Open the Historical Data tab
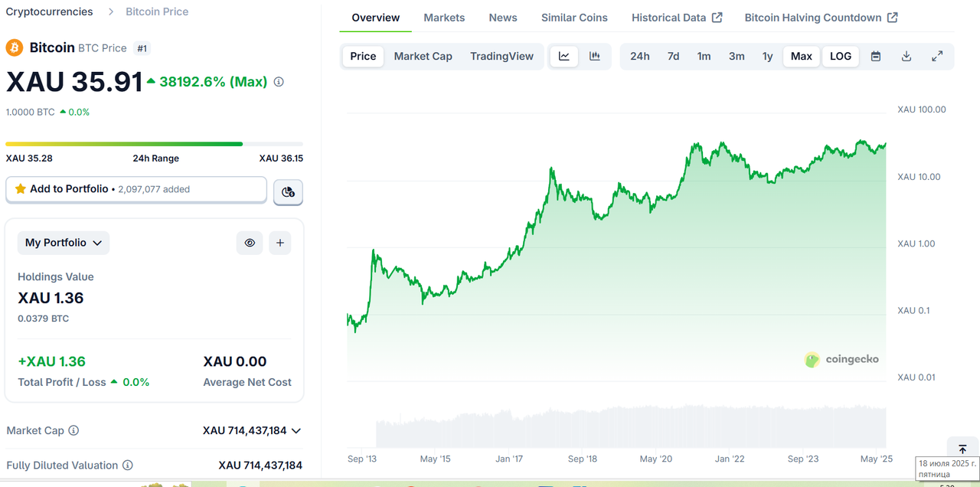 (676, 18)
